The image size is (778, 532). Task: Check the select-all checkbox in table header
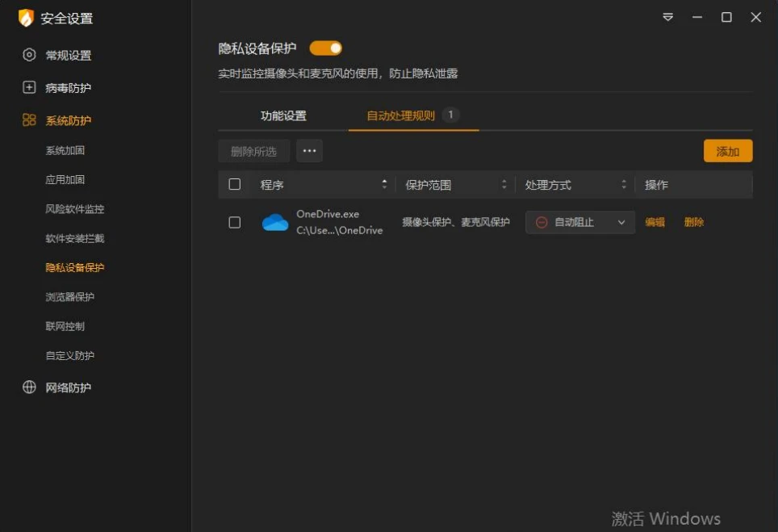[235, 185]
